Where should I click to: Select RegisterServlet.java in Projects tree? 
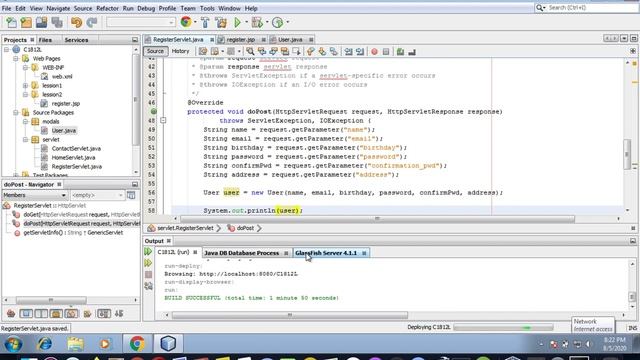tap(76, 167)
